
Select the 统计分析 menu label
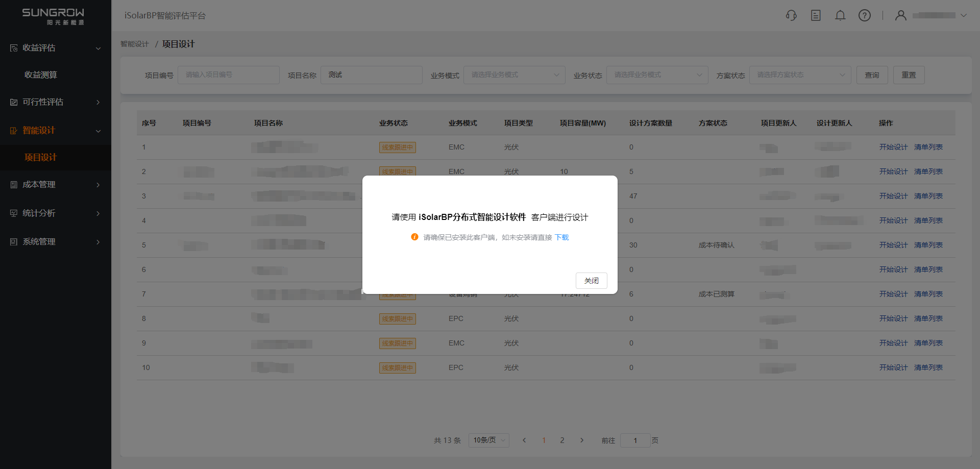tap(39, 213)
